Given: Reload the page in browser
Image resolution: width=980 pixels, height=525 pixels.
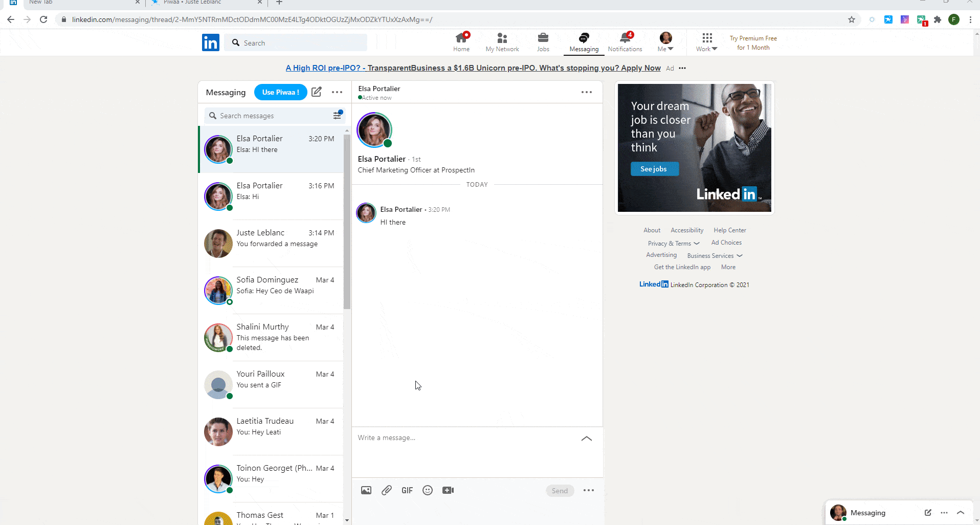Looking at the screenshot, I should click(43, 19).
